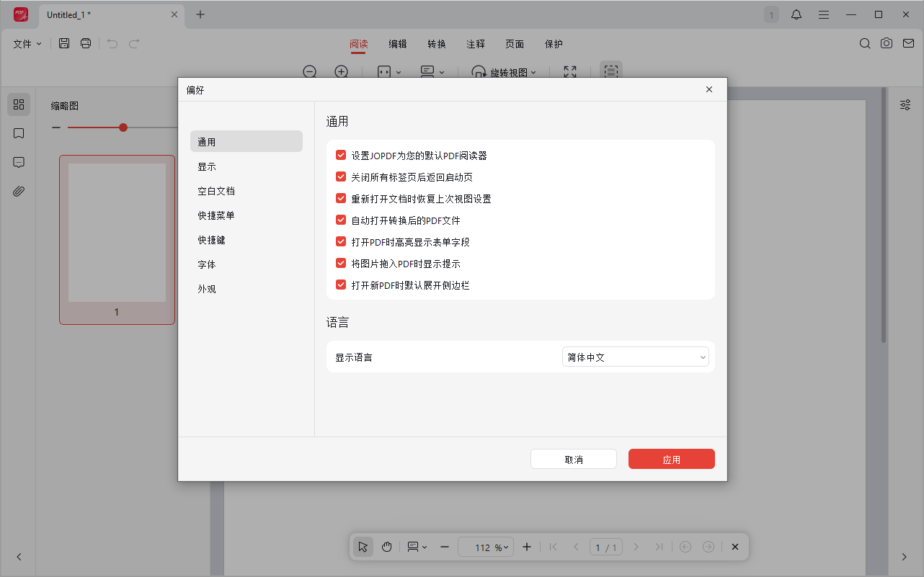Uncheck 将图片拖入PDF时显示提示

(x=341, y=264)
